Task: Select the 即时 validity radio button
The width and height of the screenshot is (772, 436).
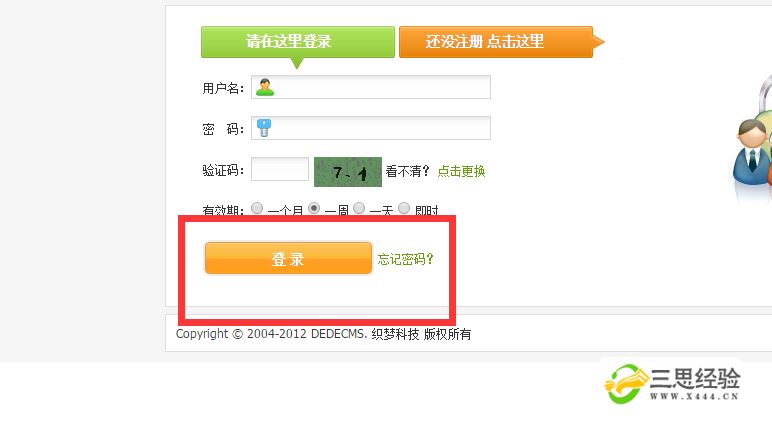Action: (x=404, y=208)
